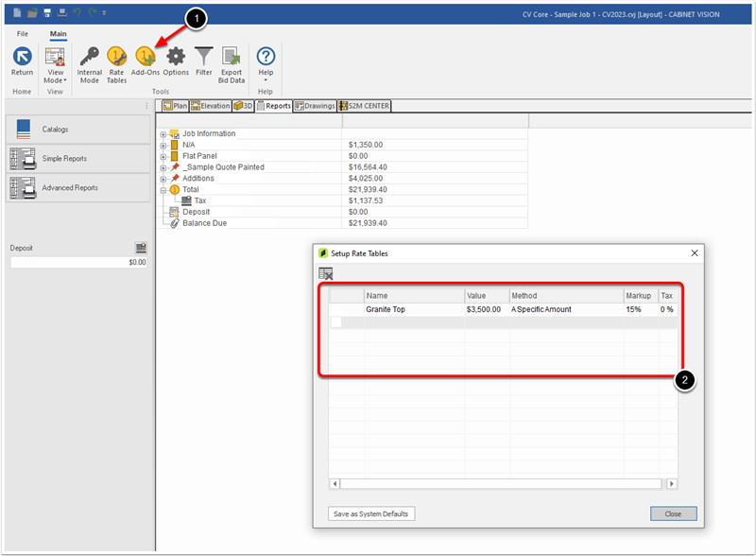Open the View Mode dropdown

tap(55, 65)
